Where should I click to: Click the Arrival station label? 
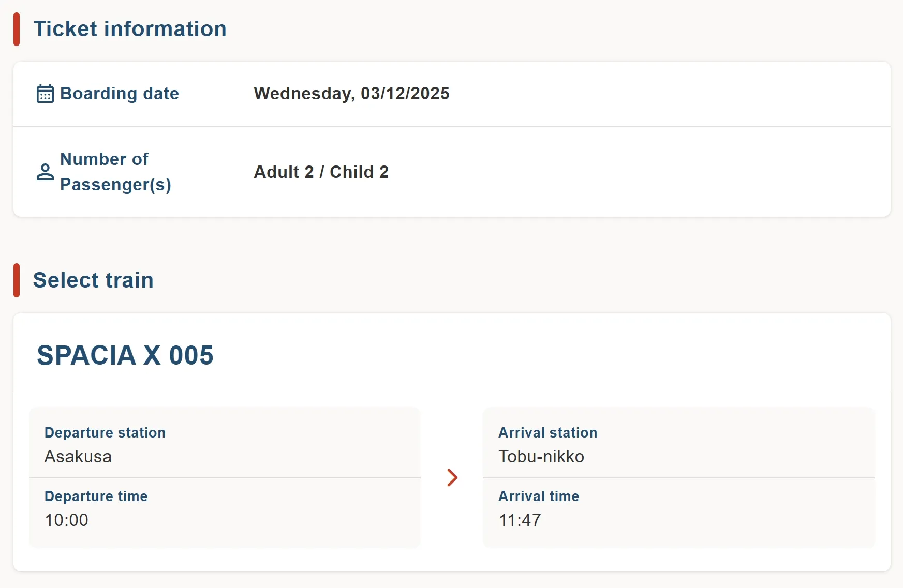pos(547,432)
